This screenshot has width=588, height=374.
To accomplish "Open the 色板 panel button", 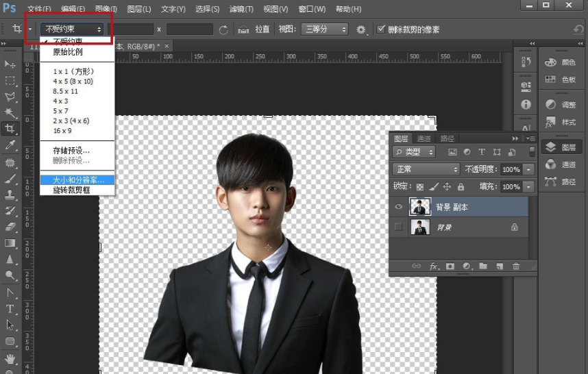I will click(561, 79).
